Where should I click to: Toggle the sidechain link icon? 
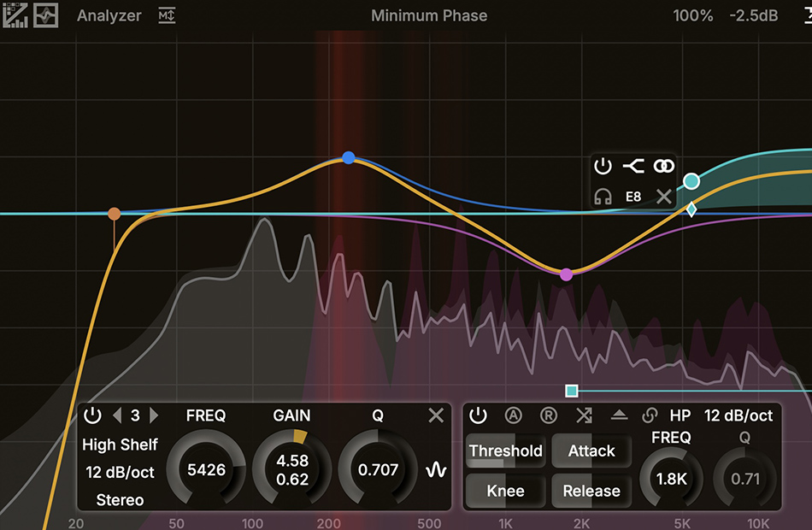650,415
